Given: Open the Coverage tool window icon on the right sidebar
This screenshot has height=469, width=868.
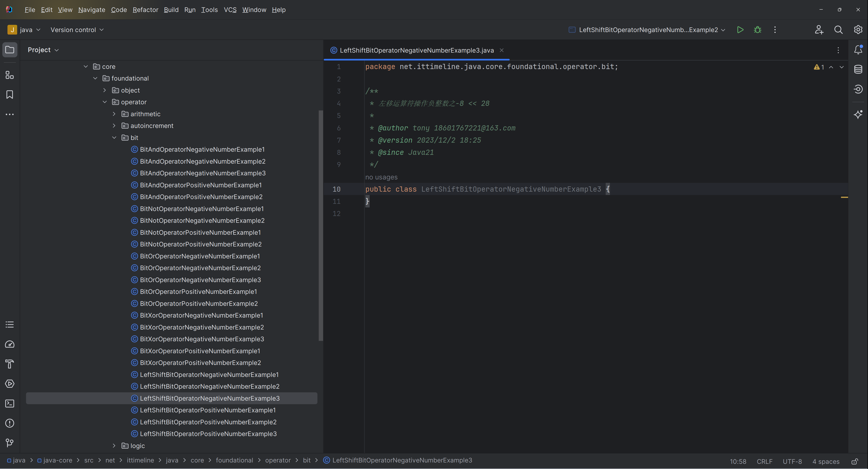Looking at the screenshot, I should 858,89.
